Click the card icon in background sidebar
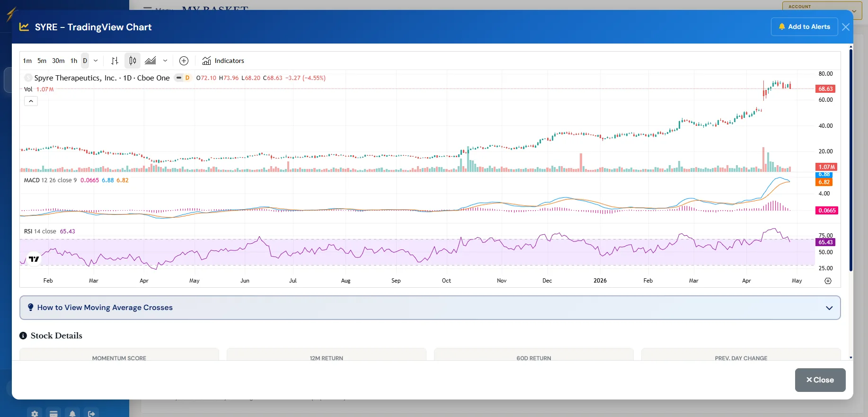 pyautogui.click(x=53, y=414)
